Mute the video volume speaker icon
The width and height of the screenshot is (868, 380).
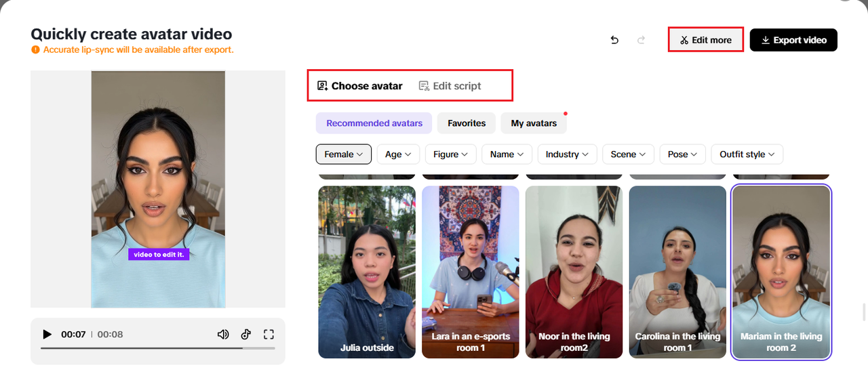[222, 334]
